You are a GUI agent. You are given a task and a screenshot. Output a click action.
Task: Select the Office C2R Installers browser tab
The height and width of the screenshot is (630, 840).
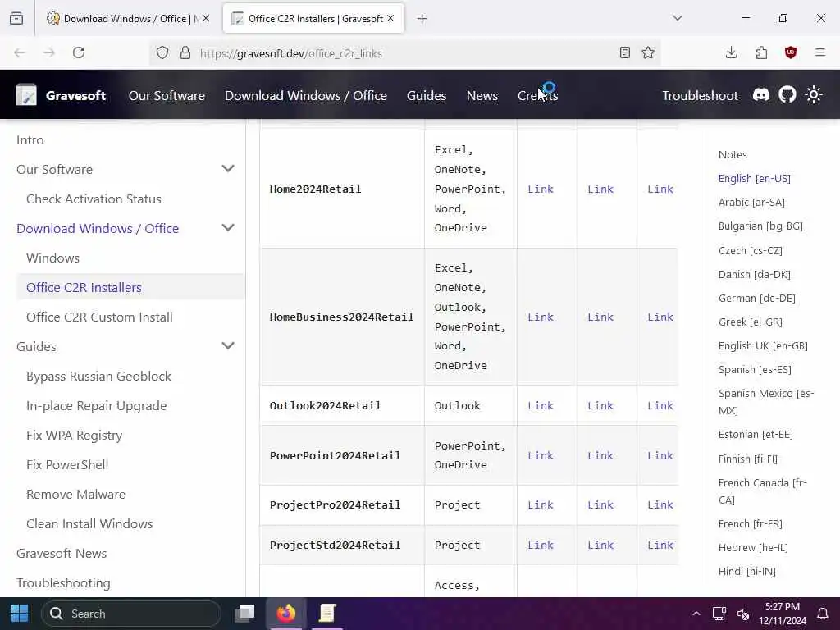(x=314, y=19)
